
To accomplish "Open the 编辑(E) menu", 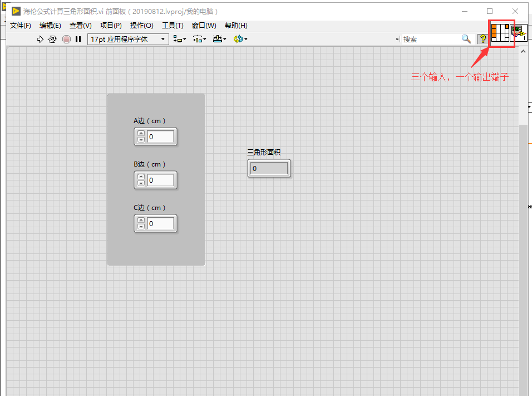I will tap(50, 26).
